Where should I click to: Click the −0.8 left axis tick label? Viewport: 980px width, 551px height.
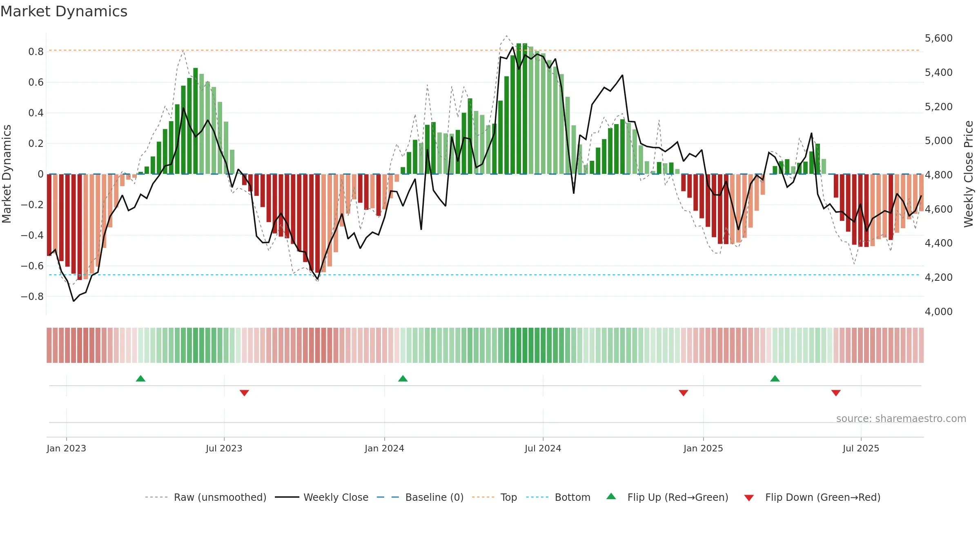click(x=32, y=296)
